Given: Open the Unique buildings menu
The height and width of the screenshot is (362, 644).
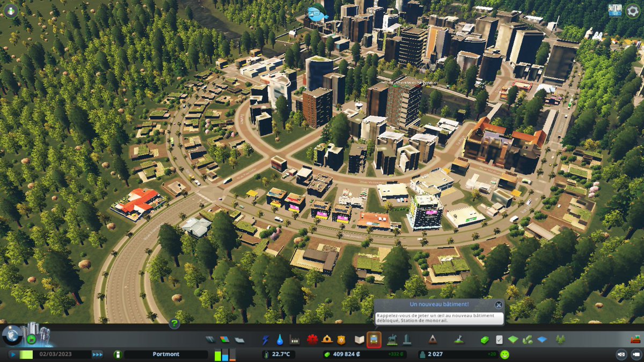Looking at the screenshot, I should click(x=407, y=339).
